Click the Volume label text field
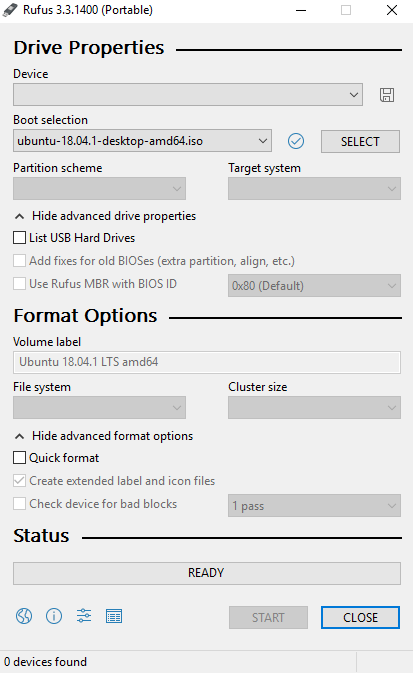The image size is (413, 673). (207, 362)
